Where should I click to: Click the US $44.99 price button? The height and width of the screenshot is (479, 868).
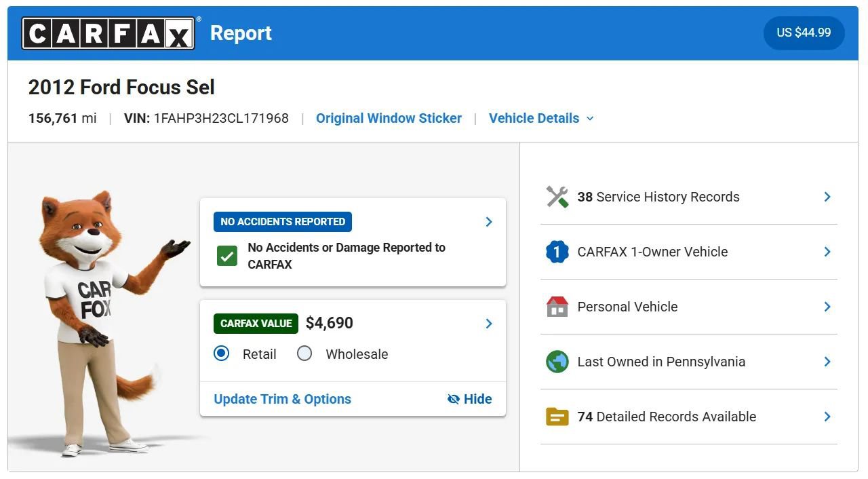(804, 33)
